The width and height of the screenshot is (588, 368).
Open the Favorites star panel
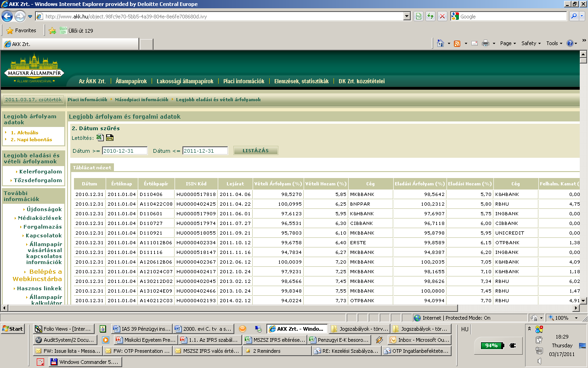point(21,30)
